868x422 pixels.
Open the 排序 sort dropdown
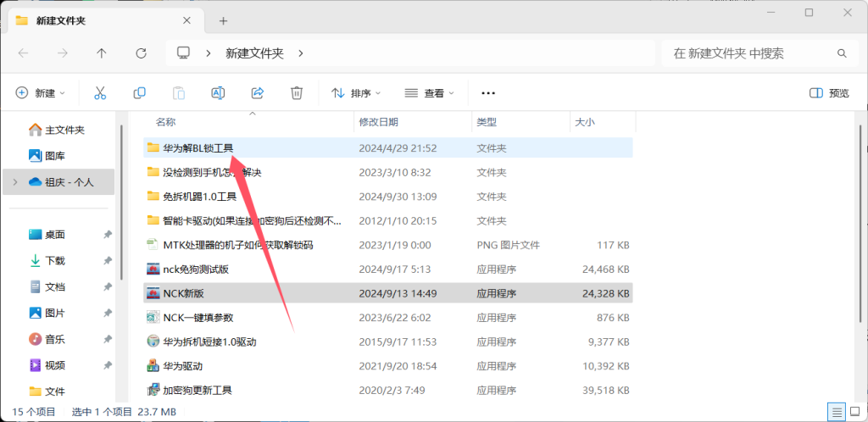pos(356,93)
